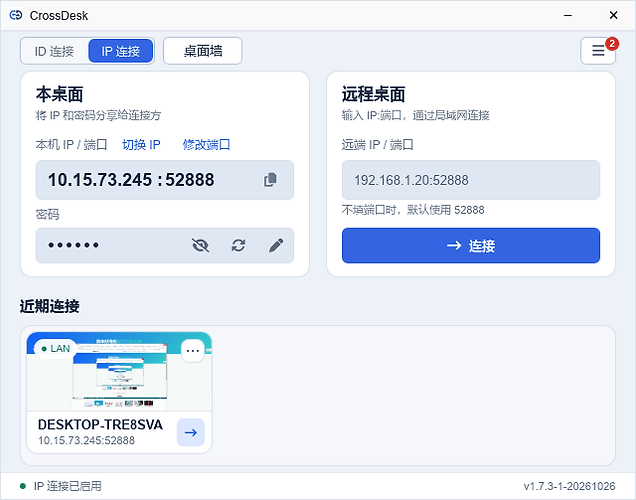Connect to DESKTOP-TRE8SVA using the arrow button
636x500 pixels.
191,432
